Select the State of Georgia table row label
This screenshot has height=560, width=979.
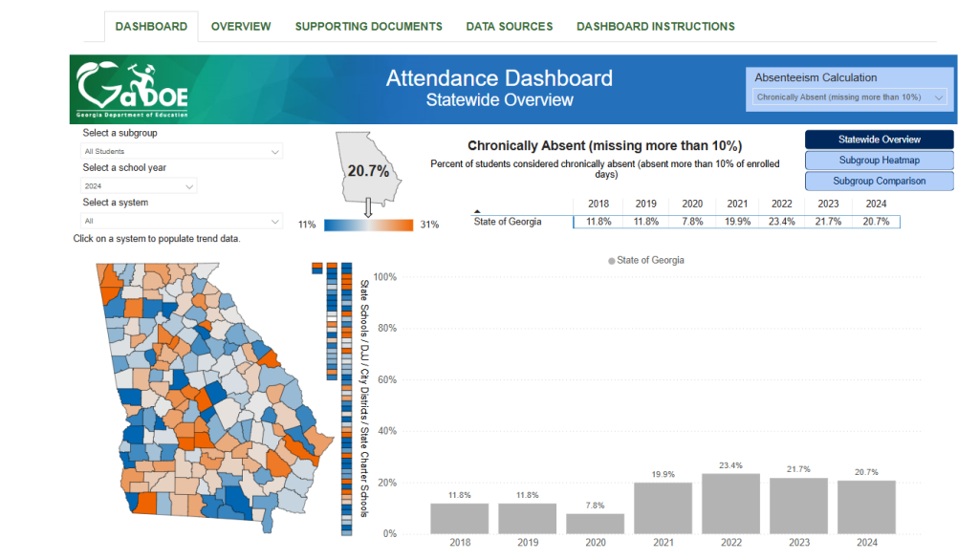pos(508,222)
